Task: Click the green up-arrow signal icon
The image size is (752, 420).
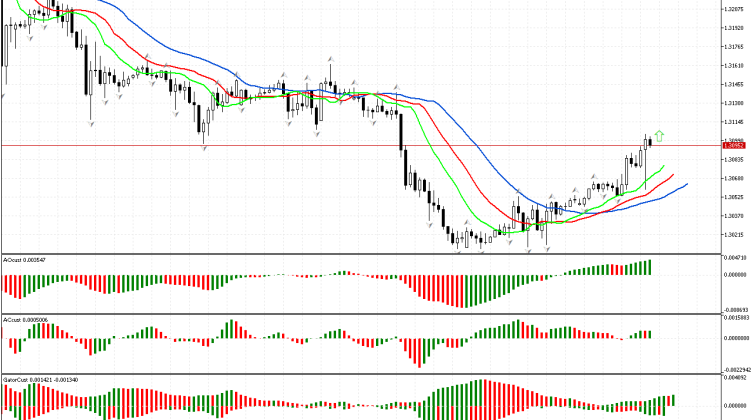Action: point(660,134)
